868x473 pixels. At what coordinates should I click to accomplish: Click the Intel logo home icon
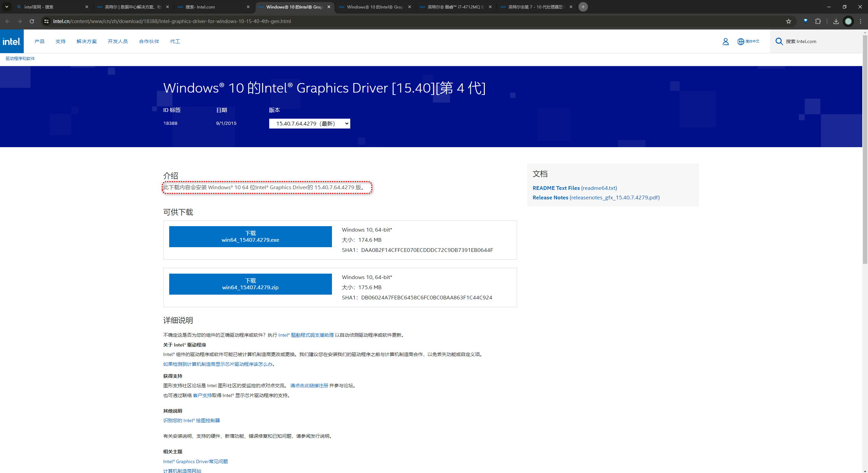pyautogui.click(x=12, y=41)
